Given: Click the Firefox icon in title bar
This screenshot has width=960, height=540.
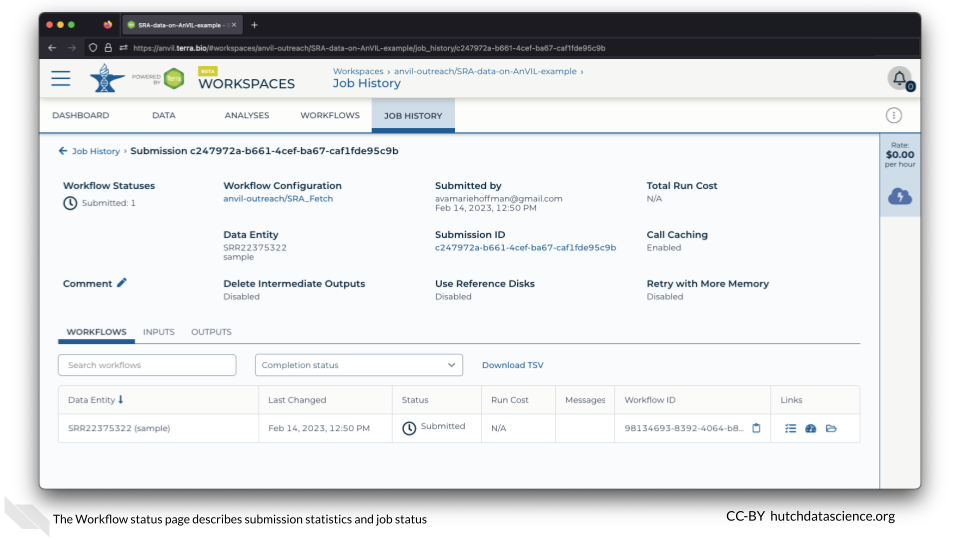Looking at the screenshot, I should (x=108, y=25).
